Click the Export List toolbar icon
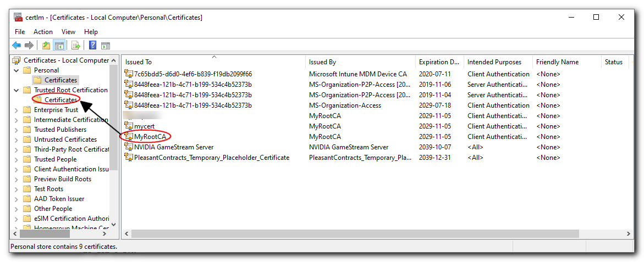 (x=76, y=45)
